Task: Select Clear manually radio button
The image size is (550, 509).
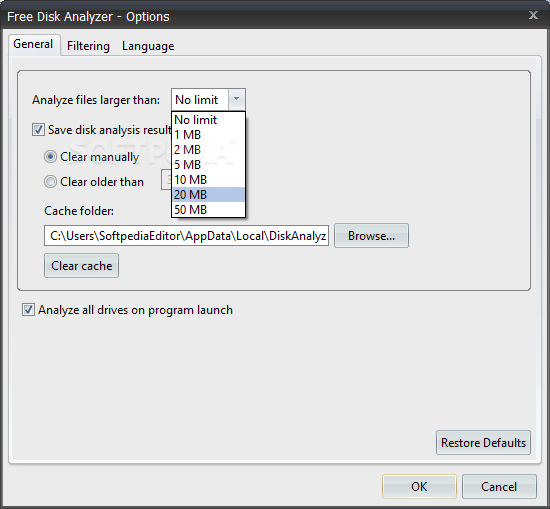Action: pos(50,156)
